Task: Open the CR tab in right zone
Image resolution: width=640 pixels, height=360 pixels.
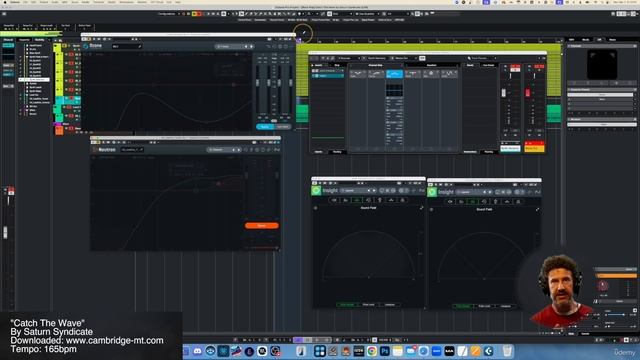Action: pyautogui.click(x=599, y=40)
